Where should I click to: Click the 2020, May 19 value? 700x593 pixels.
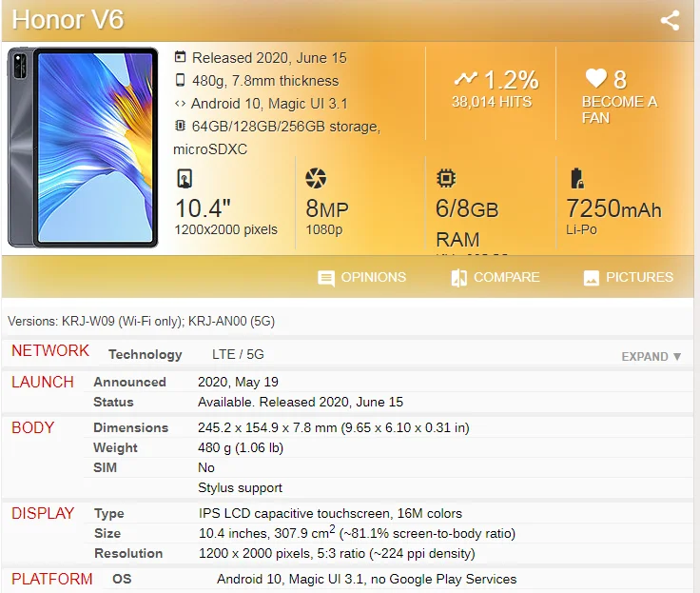pos(238,382)
